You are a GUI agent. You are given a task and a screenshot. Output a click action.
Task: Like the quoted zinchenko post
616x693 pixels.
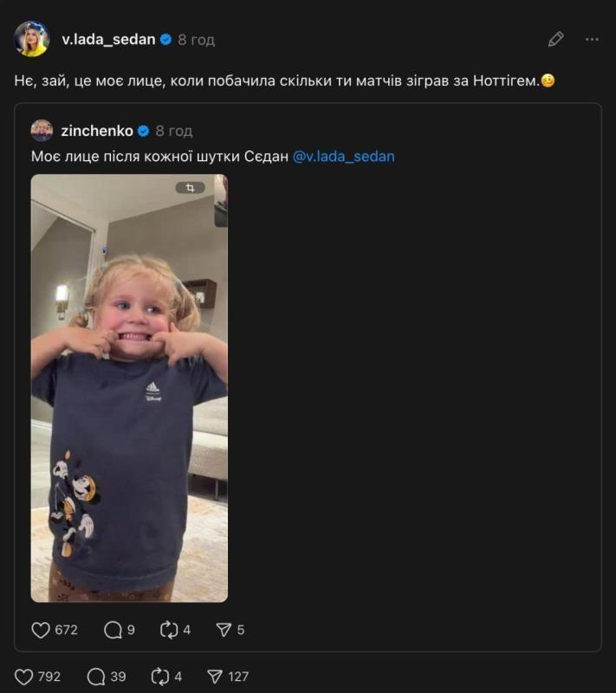[41, 630]
